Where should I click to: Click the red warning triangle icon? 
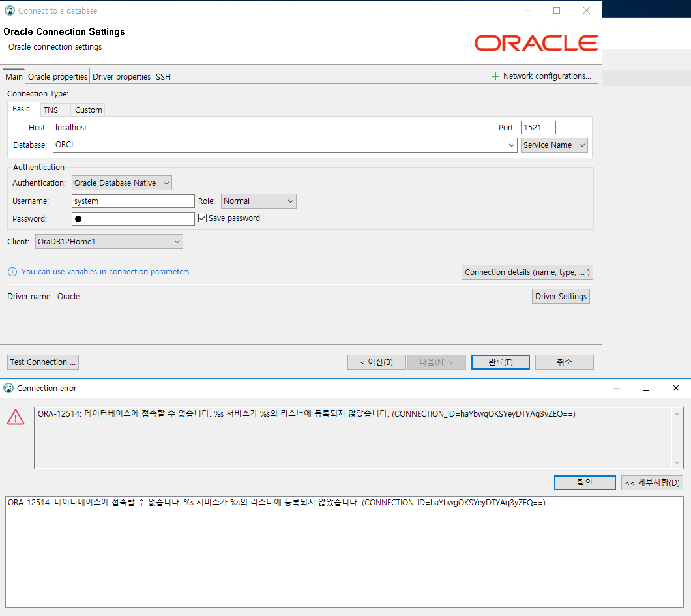tap(16, 417)
